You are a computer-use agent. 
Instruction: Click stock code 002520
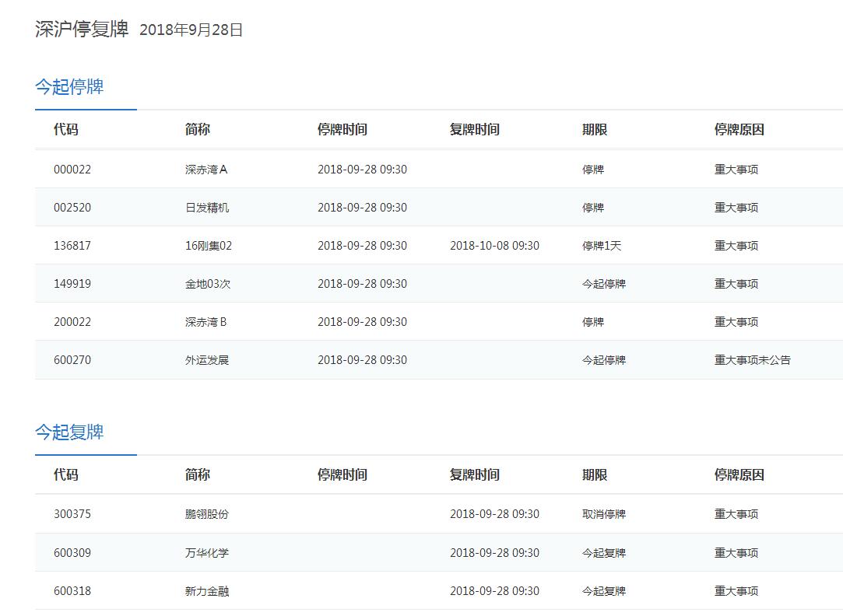point(72,208)
